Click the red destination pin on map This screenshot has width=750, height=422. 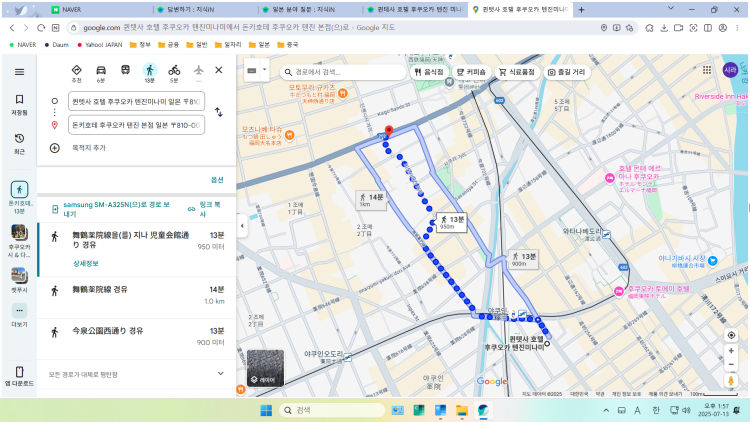(389, 132)
